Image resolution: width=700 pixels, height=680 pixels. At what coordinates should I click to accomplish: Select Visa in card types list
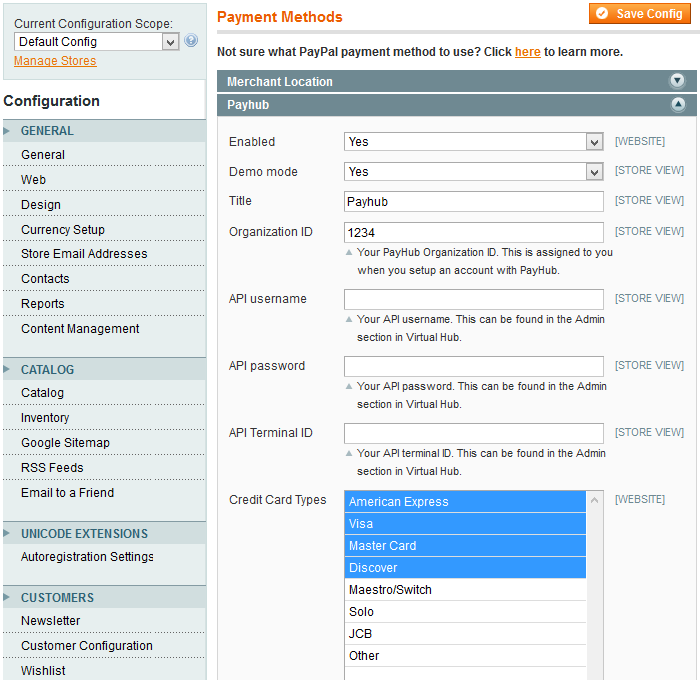tap(465, 524)
